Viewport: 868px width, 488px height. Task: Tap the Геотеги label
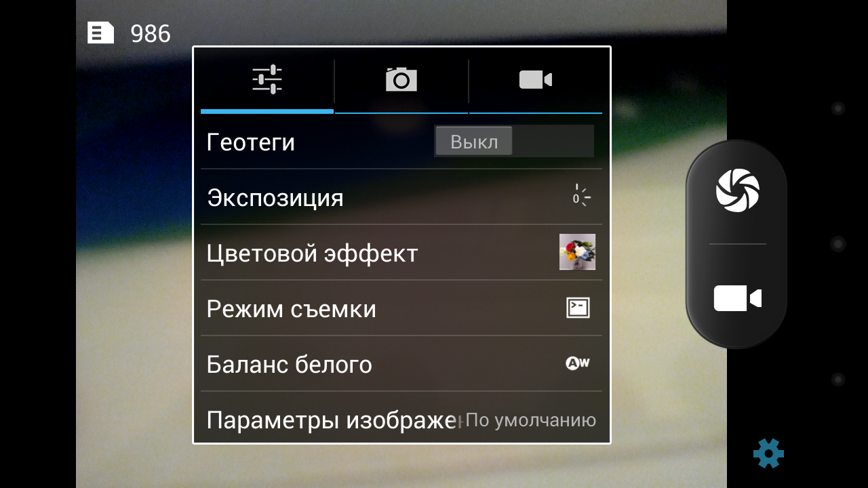(x=251, y=142)
